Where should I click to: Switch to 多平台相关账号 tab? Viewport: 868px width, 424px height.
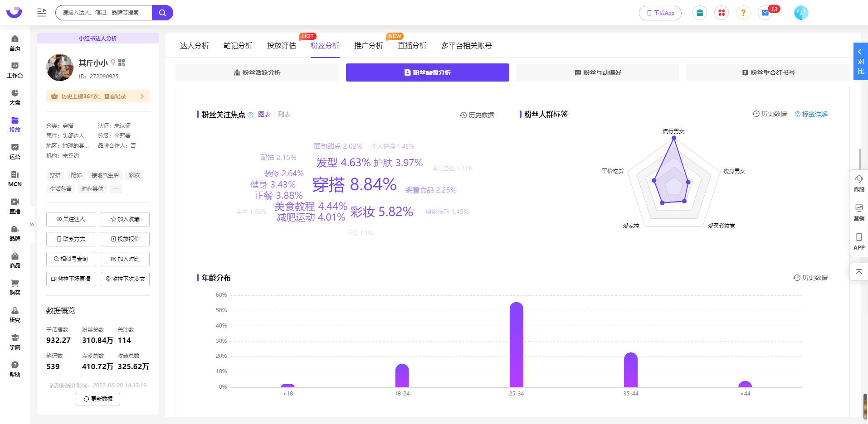point(467,46)
